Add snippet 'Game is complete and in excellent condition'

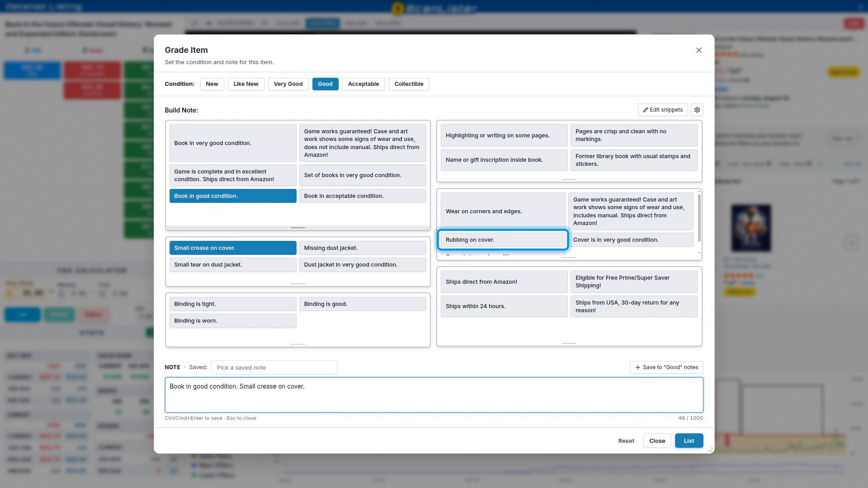click(233, 175)
